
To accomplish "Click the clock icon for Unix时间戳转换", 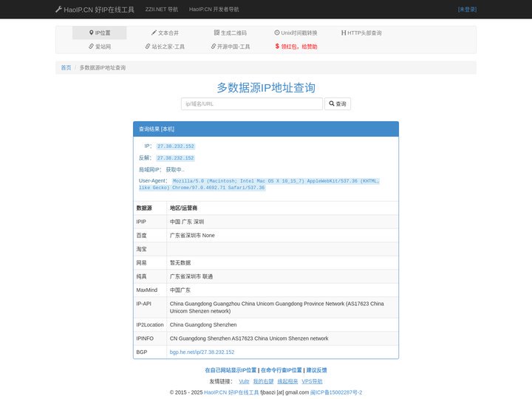I will click(x=277, y=33).
